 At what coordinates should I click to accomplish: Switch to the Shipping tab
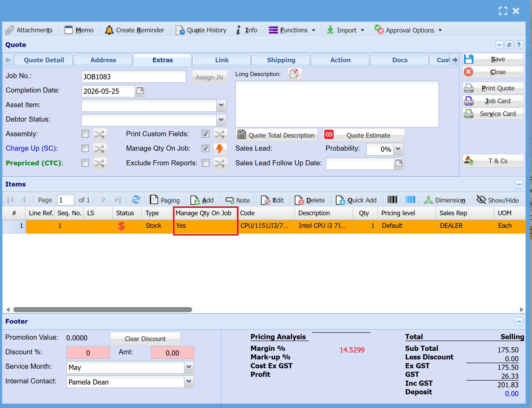[281, 60]
